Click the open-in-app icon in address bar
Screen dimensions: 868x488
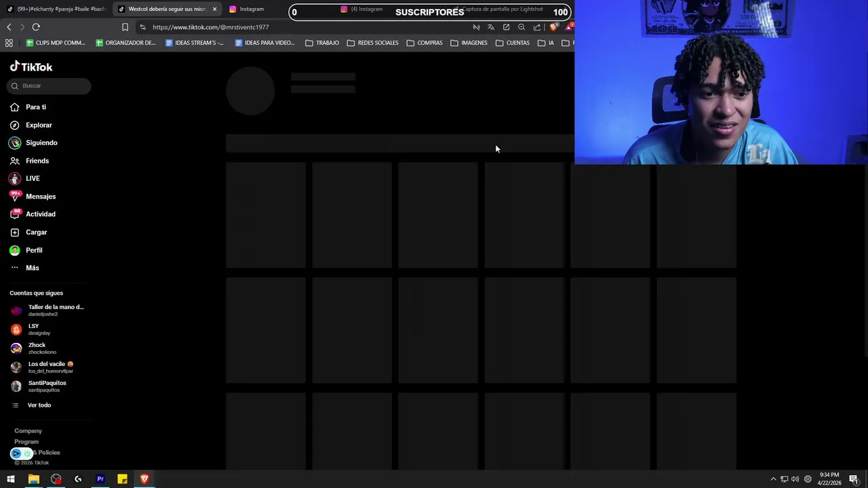coord(507,27)
